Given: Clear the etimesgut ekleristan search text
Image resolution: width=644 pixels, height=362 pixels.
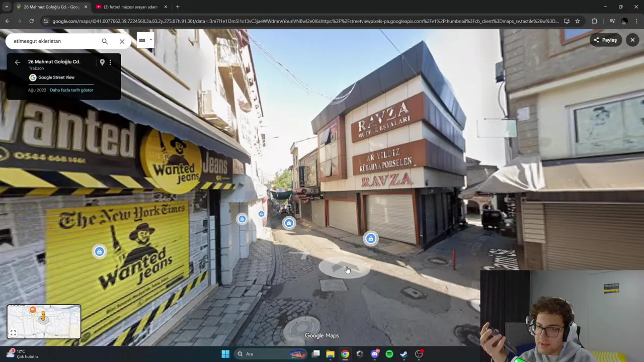Looking at the screenshot, I should pyautogui.click(x=122, y=41).
